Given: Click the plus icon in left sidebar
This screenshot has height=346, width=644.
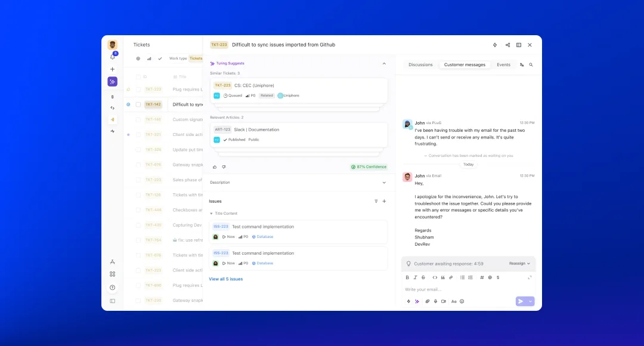Looking at the screenshot, I should (112, 69).
